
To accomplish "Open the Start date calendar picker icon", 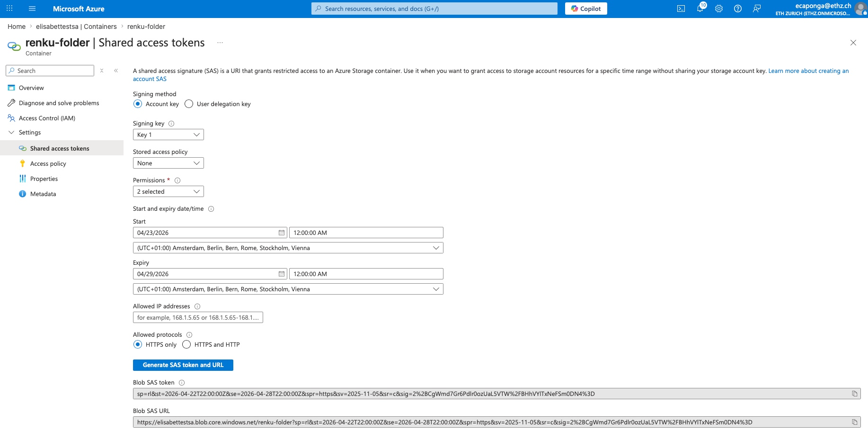I will pos(282,233).
